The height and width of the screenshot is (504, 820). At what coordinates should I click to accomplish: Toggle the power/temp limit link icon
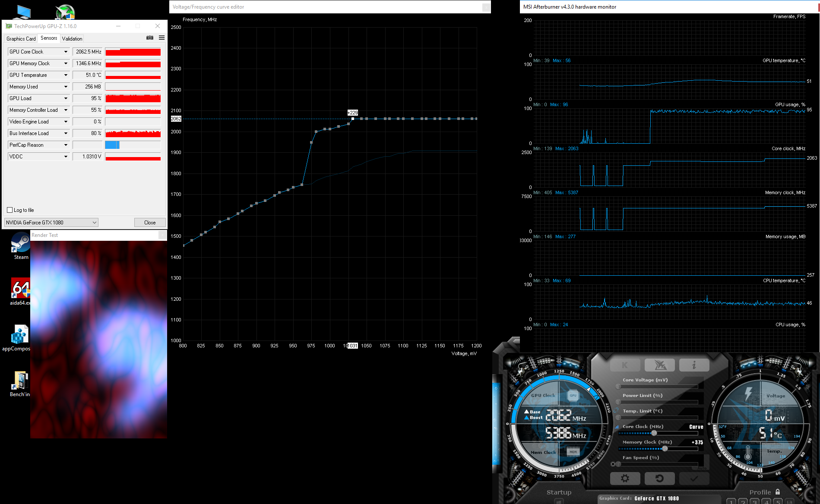pyautogui.click(x=616, y=410)
